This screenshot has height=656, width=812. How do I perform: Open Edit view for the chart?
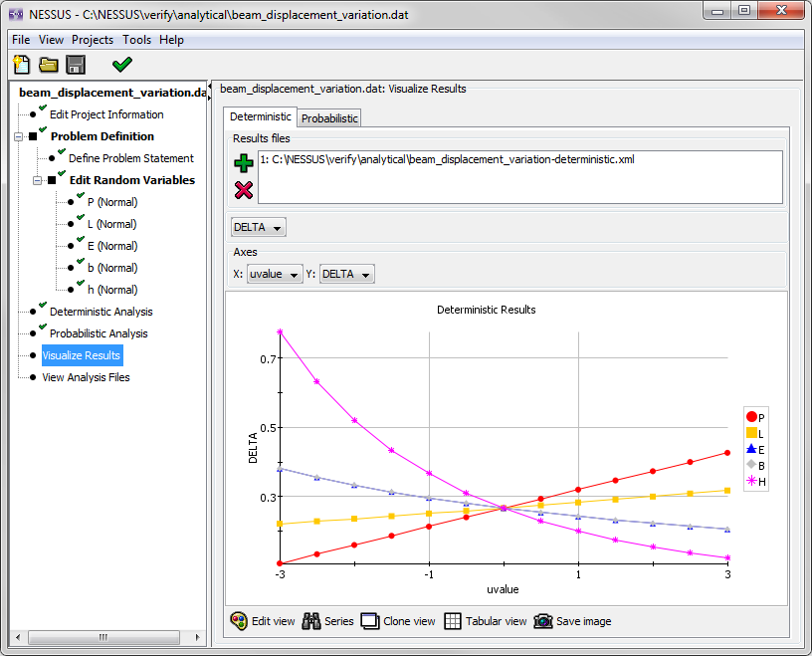click(x=263, y=621)
